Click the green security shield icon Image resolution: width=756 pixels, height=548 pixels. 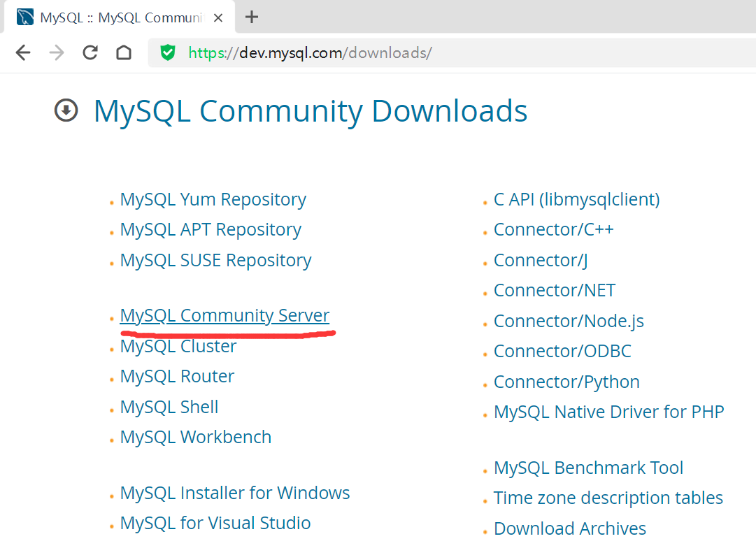168,52
